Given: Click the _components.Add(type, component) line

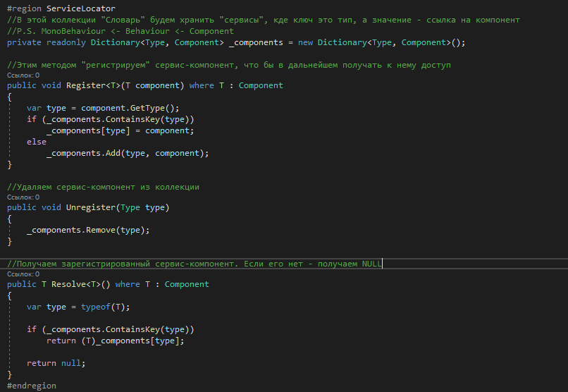Looking at the screenshot, I should (128, 153).
